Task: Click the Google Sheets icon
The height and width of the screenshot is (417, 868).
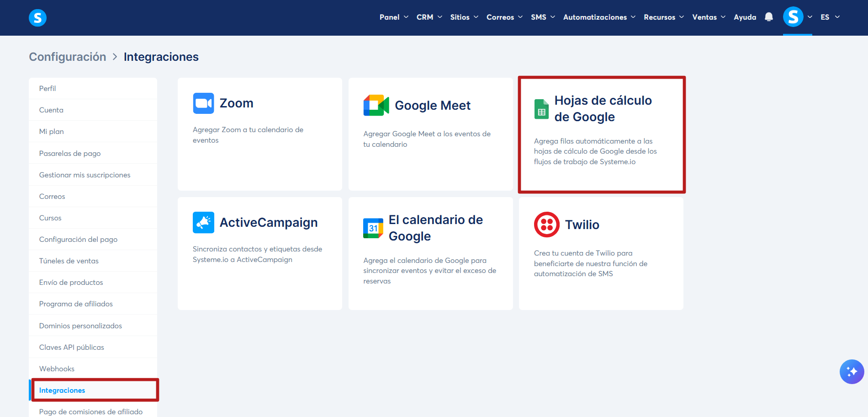Action: coord(541,109)
